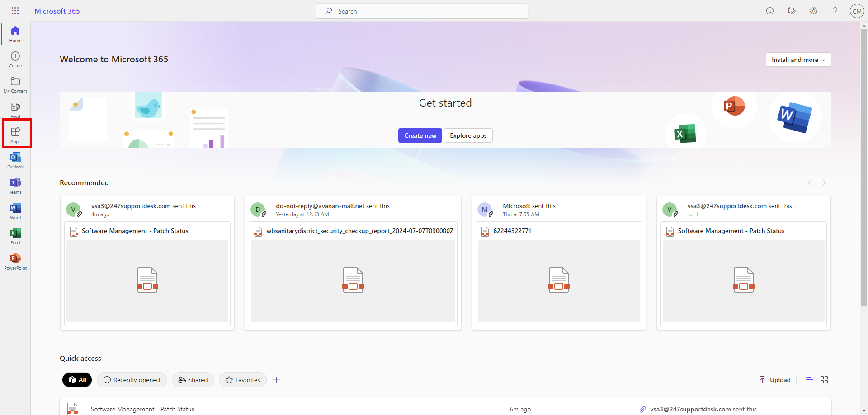The height and width of the screenshot is (415, 868).
Task: Click the Word icon in Get started banner
Action: click(x=795, y=117)
